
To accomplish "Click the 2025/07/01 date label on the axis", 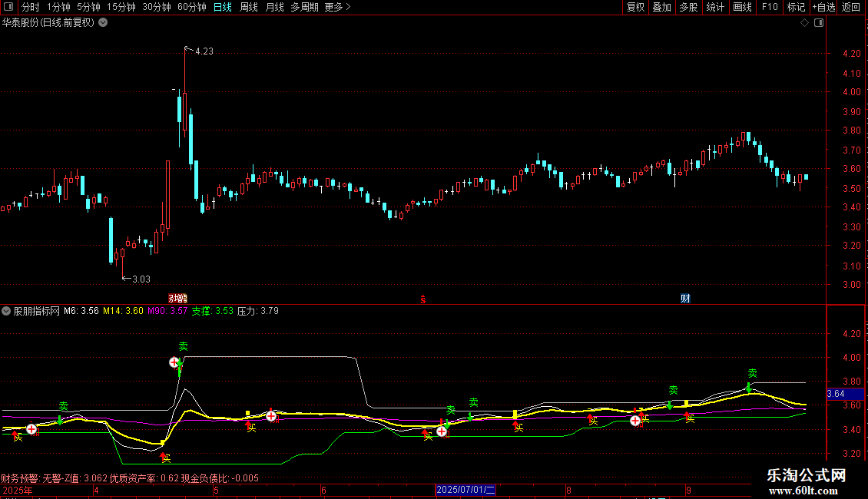I will point(465,490).
